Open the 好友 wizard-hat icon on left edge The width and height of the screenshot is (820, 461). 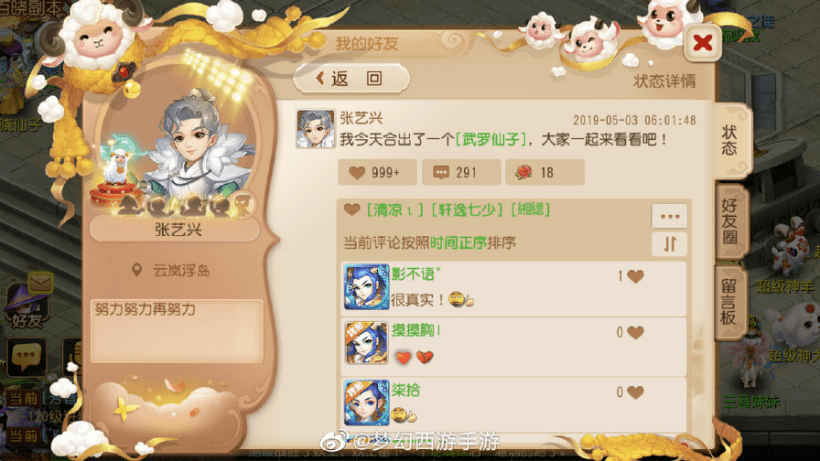(28, 305)
